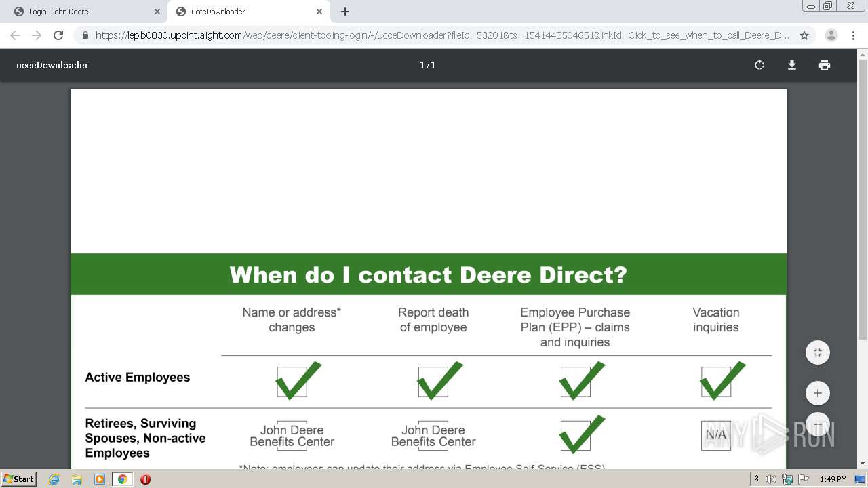This screenshot has height=488, width=868.
Task: Click the system clock 1:49 PM
Action: (x=833, y=479)
